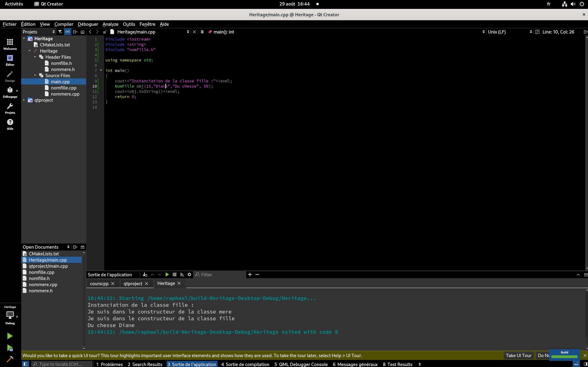Expand the qtproject tree node
The height and width of the screenshot is (367, 588).
click(24, 100)
